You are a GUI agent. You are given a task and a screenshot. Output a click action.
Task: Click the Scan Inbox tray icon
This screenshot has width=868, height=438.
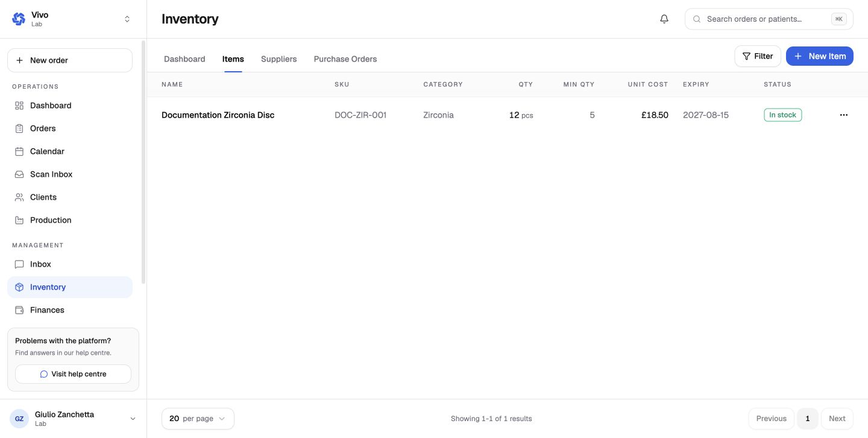tap(19, 174)
